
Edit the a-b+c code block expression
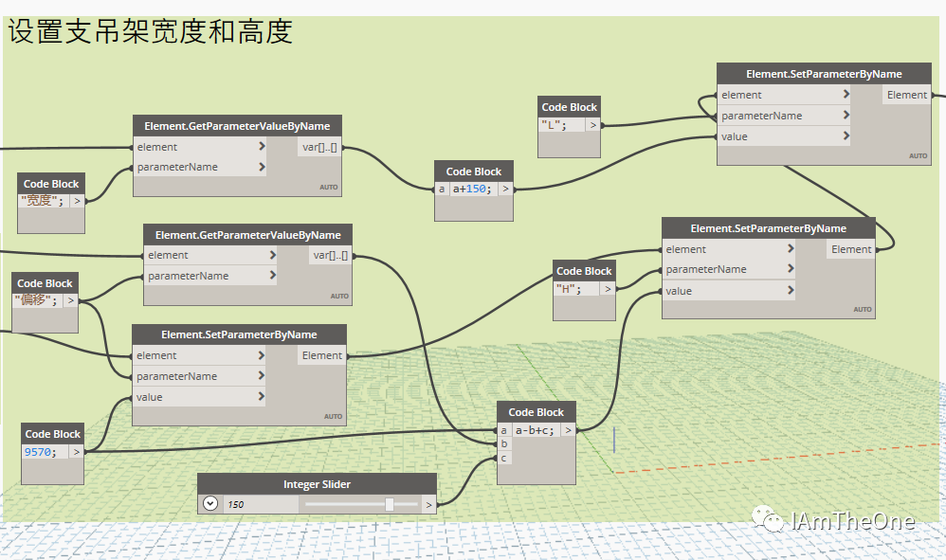(x=536, y=430)
